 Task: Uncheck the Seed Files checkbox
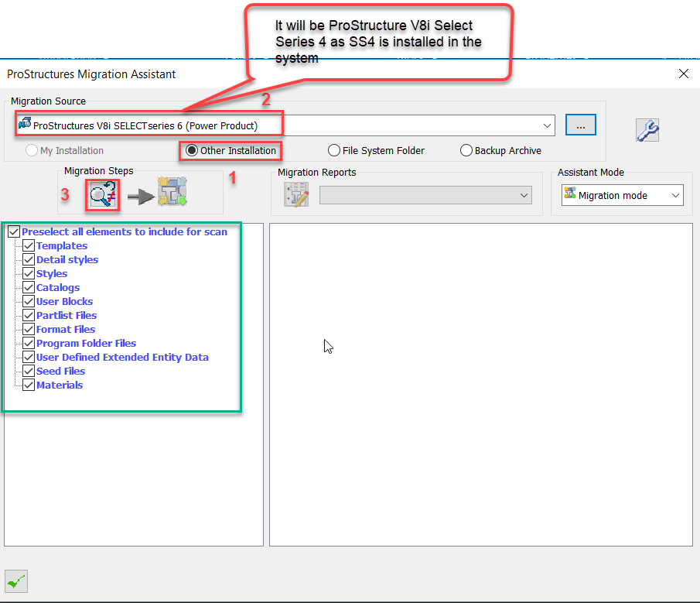[29, 371]
